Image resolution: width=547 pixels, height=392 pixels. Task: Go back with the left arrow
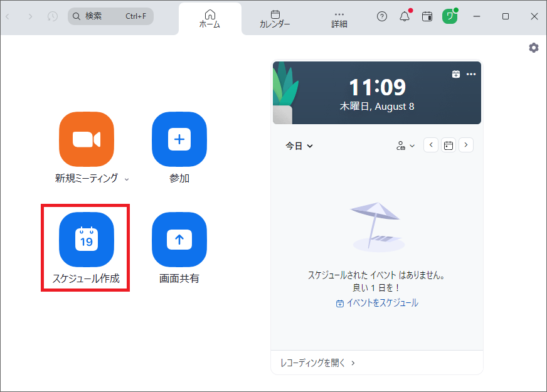click(8, 16)
